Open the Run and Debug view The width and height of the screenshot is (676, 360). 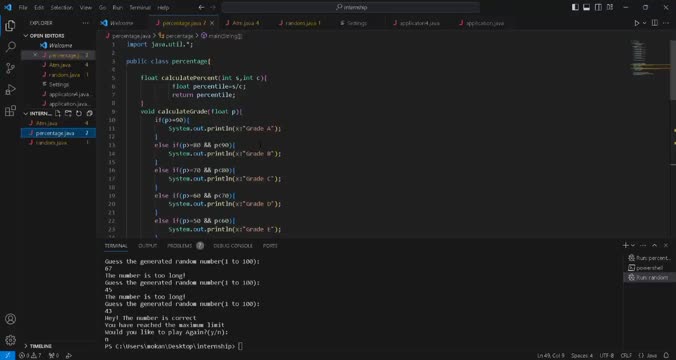(x=10, y=89)
